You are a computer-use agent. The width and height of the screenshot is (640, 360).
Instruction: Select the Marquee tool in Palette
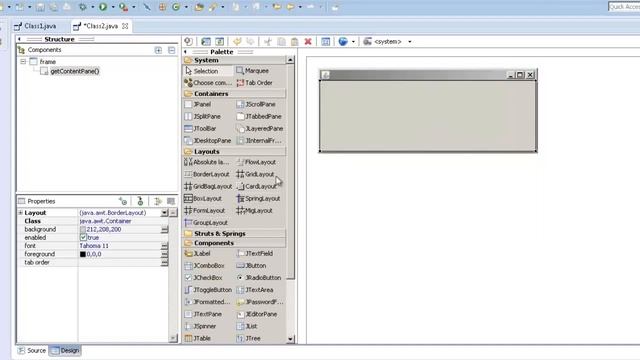253,71
